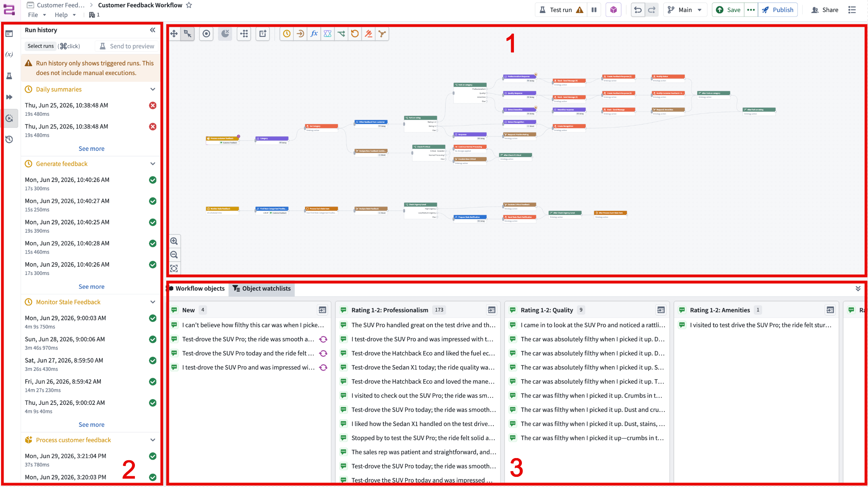
Task: Activate the selection pointer tool
Action: click(x=188, y=34)
